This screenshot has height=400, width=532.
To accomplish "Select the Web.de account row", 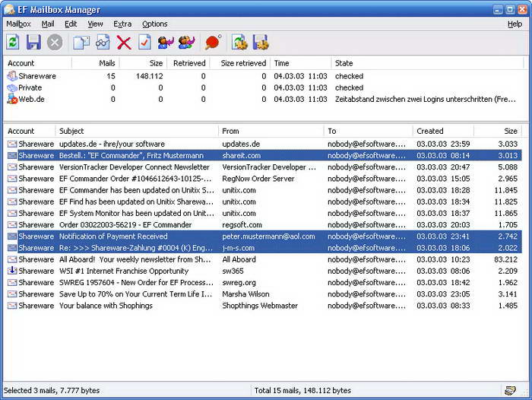I will point(32,99).
